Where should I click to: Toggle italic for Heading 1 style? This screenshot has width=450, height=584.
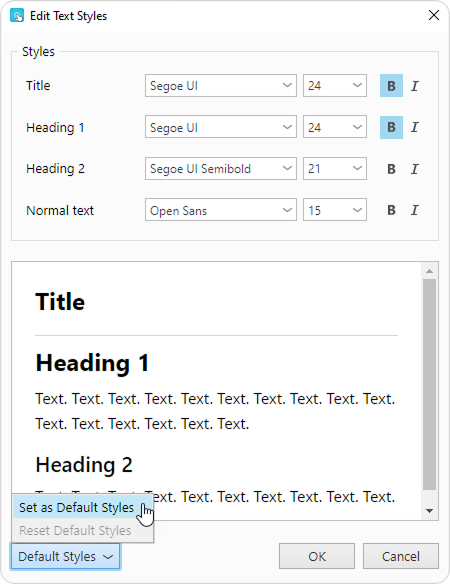click(x=415, y=127)
